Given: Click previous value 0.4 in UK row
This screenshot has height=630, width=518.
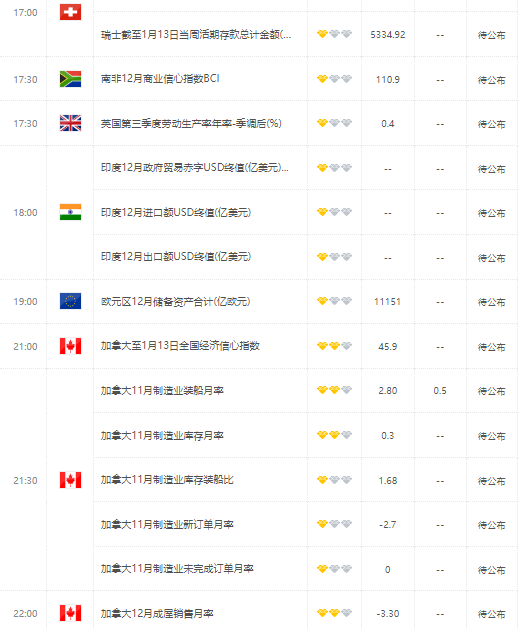Looking at the screenshot, I should pyautogui.click(x=388, y=124).
